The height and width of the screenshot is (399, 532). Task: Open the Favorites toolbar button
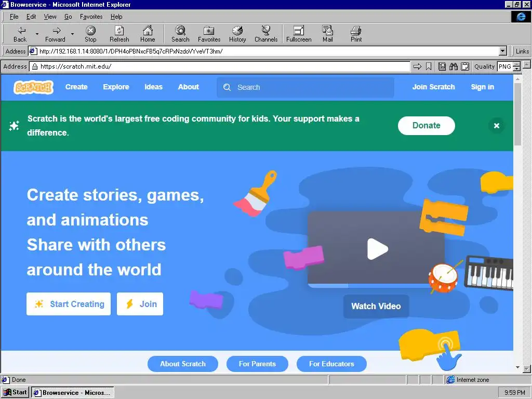pos(209,34)
